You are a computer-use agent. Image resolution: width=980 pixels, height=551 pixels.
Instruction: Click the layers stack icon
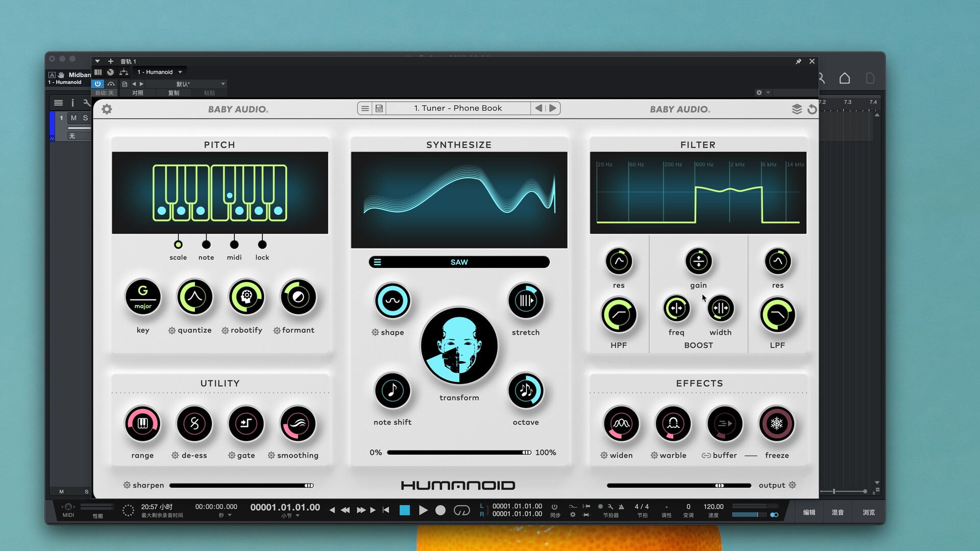point(797,109)
